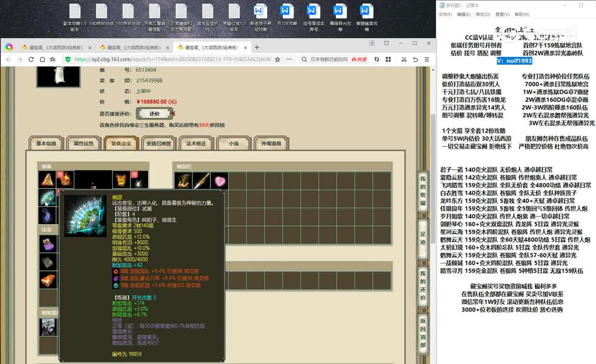
Task: Open Notepad 编辑(E) menu
Action: [x=463, y=15]
